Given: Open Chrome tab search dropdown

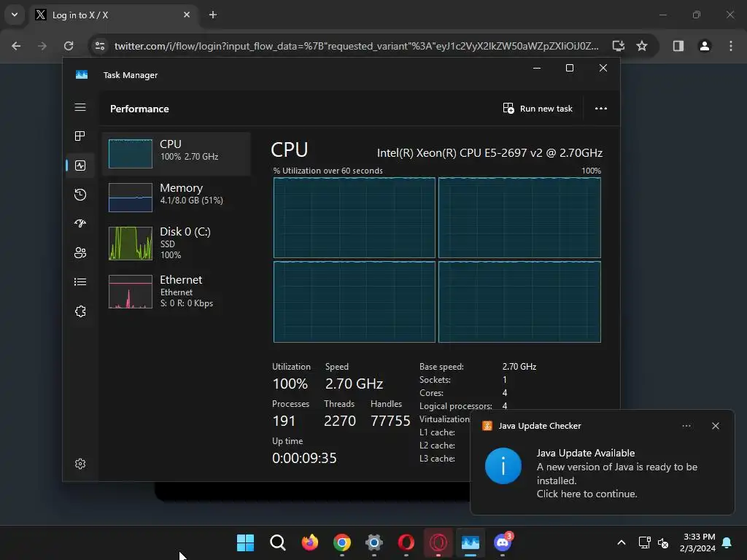Looking at the screenshot, I should click(x=15, y=15).
